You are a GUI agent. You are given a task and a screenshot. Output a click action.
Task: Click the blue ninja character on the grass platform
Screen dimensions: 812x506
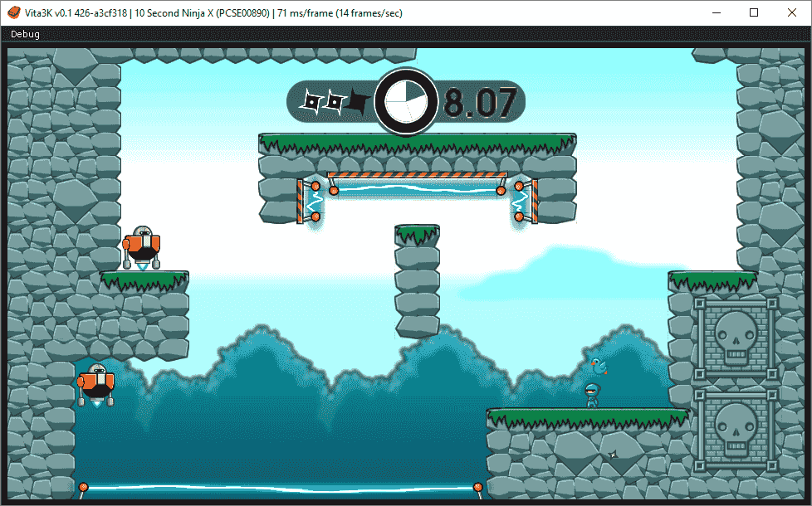[592, 394]
